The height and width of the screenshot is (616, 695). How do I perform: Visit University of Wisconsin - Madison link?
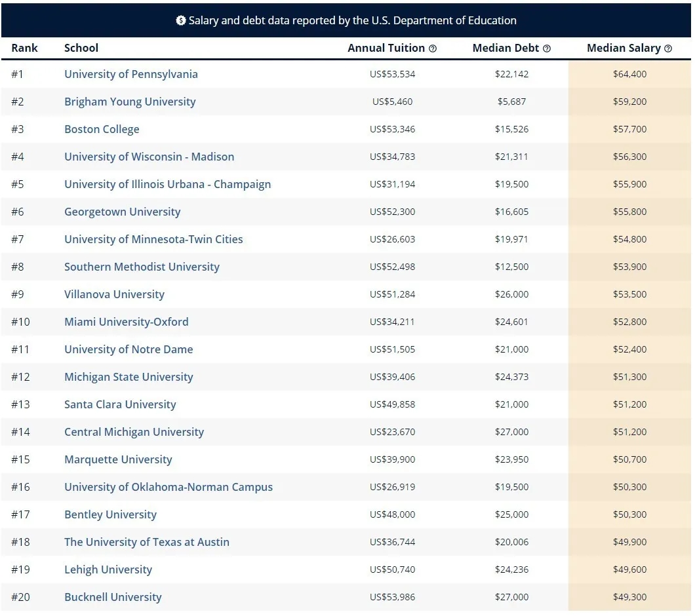click(149, 157)
